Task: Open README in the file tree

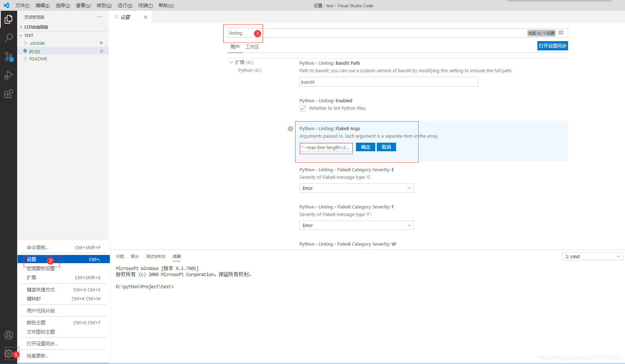Action: pos(63,59)
